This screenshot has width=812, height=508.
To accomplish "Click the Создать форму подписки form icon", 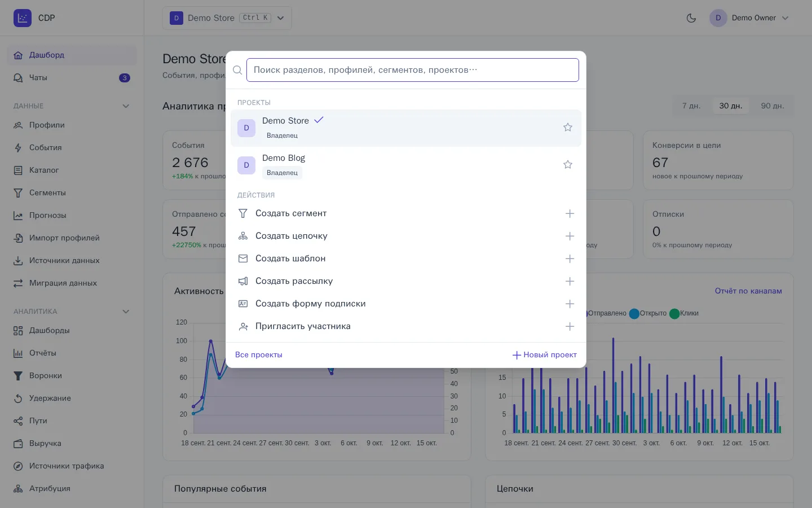I will [x=243, y=304].
